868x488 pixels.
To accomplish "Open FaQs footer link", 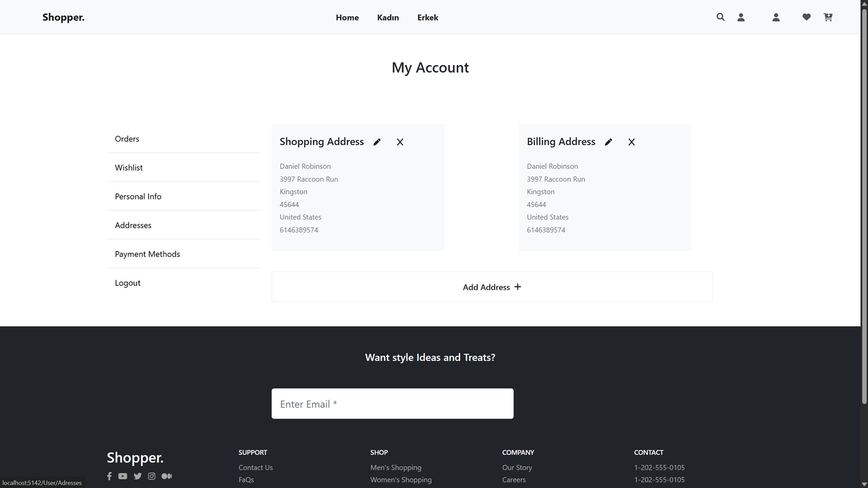I will point(246,480).
